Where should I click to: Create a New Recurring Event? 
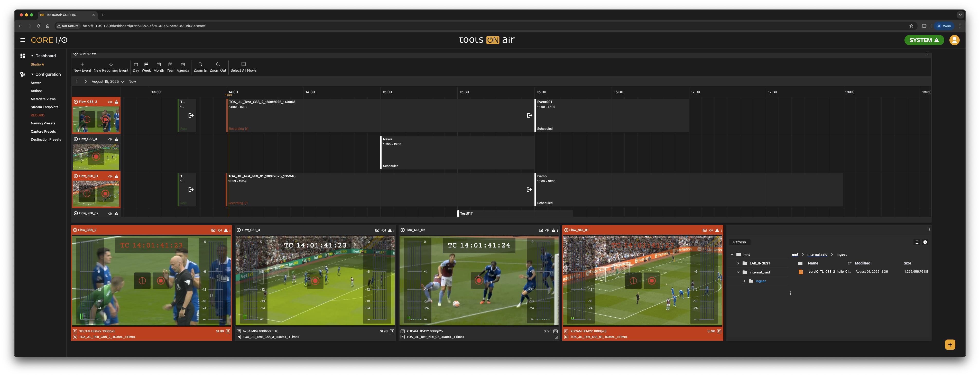(111, 67)
